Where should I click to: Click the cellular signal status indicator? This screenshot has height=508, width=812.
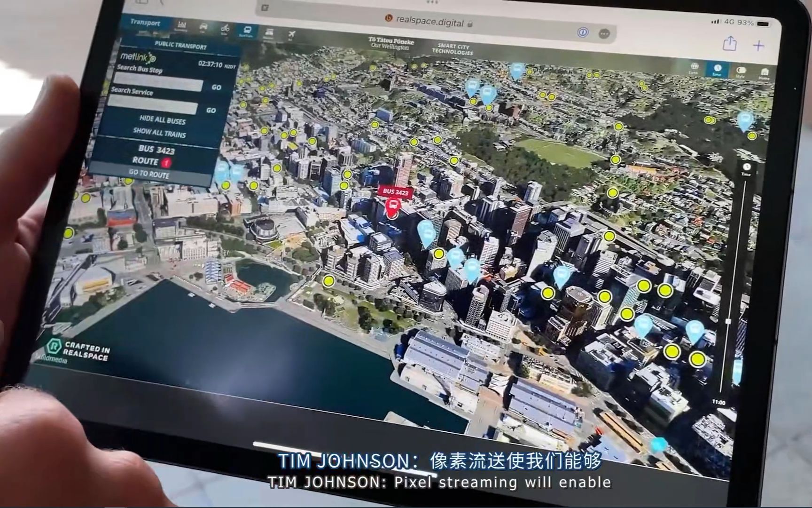715,21
